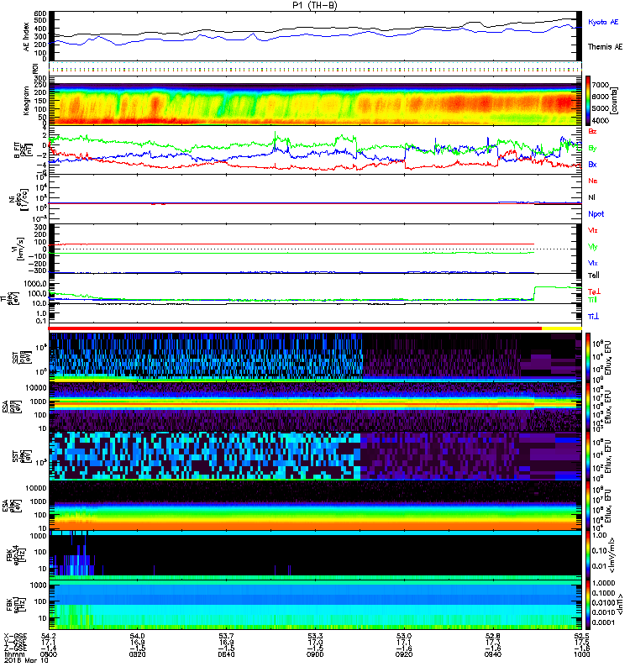Screen dimensions: 630x672
Task: Click the 0920 time tick label
Action: tap(404, 654)
